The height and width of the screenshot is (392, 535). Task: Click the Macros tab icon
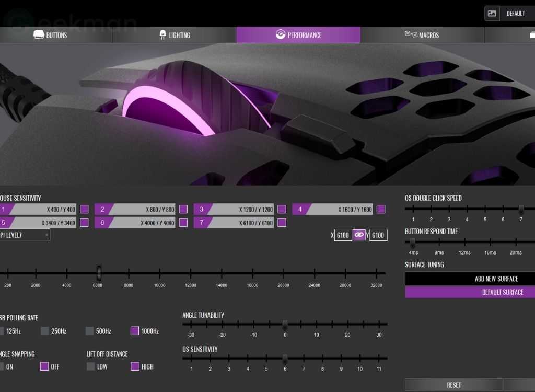click(411, 35)
